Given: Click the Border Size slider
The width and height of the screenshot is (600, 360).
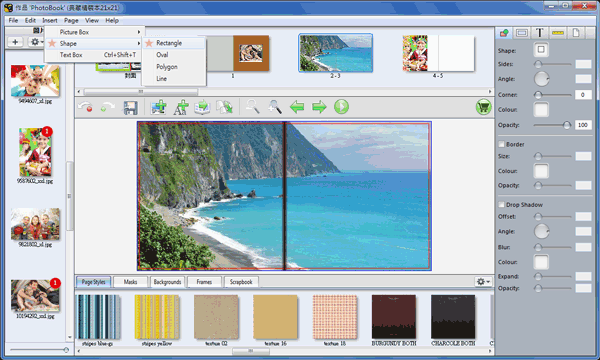Looking at the screenshot, I should 553,156.
